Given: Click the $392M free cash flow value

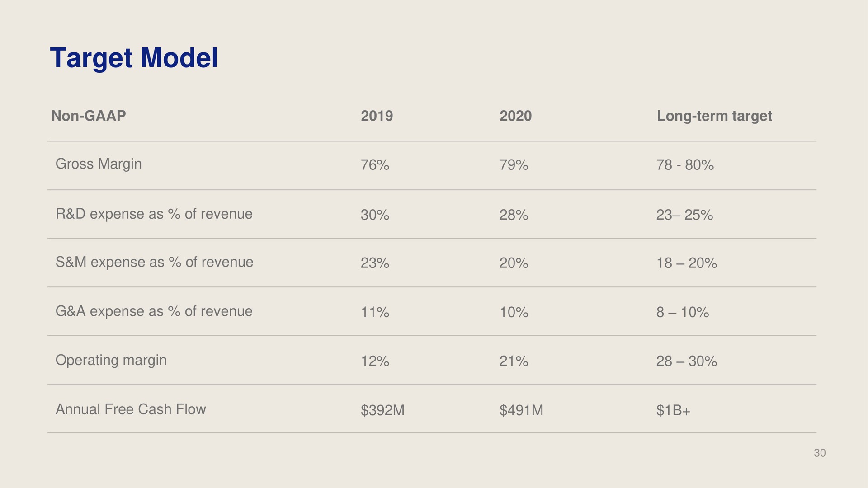Looking at the screenshot, I should tap(382, 411).
